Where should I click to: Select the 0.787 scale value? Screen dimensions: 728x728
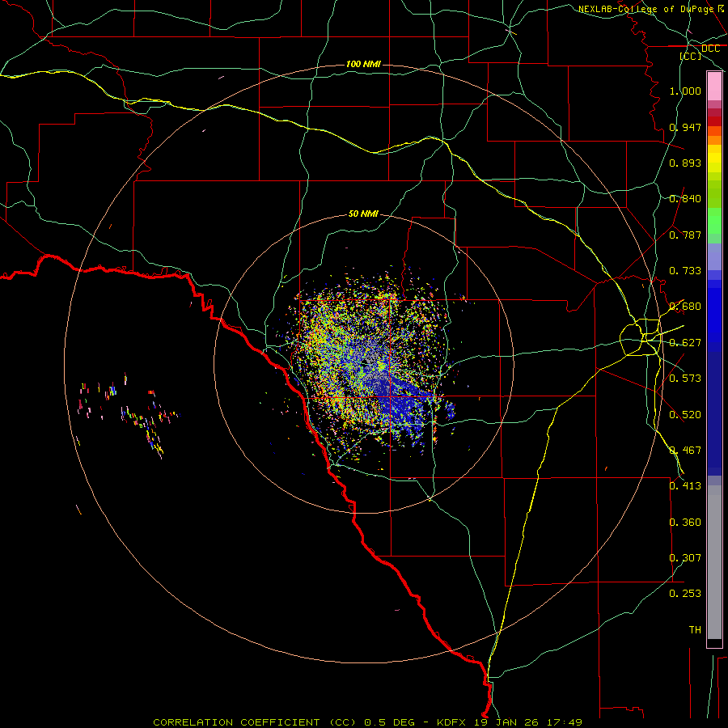(x=685, y=235)
